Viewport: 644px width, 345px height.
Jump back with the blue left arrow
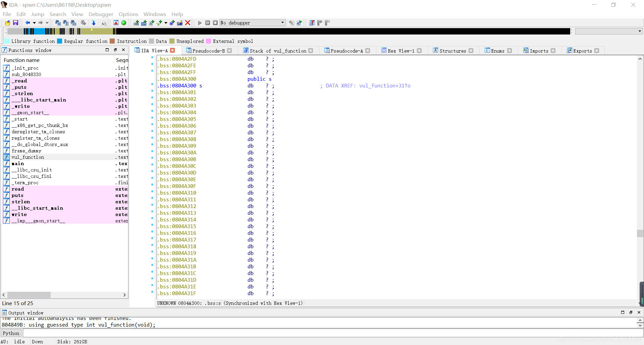tap(28, 23)
